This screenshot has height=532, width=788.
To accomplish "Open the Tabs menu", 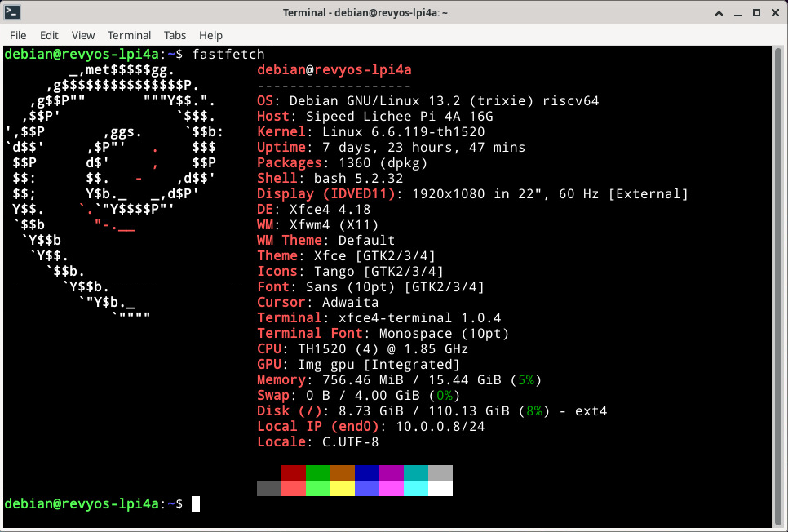I will [x=175, y=35].
